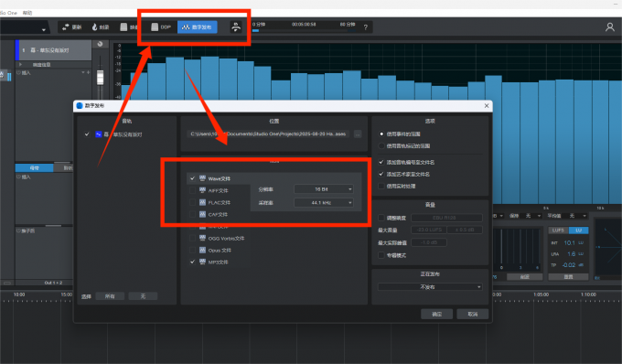Enable the CAF文件 format checkbox
The width and height of the screenshot is (622, 364).
[192, 214]
